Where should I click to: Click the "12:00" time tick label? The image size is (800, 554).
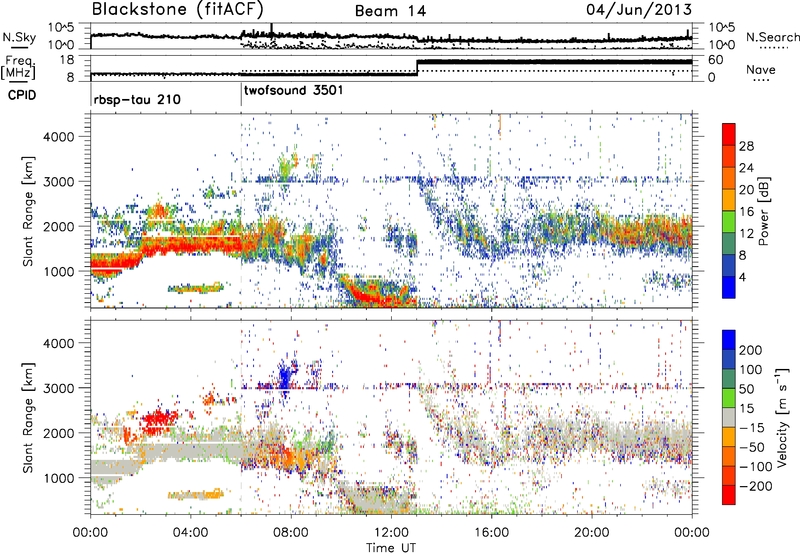point(391,533)
